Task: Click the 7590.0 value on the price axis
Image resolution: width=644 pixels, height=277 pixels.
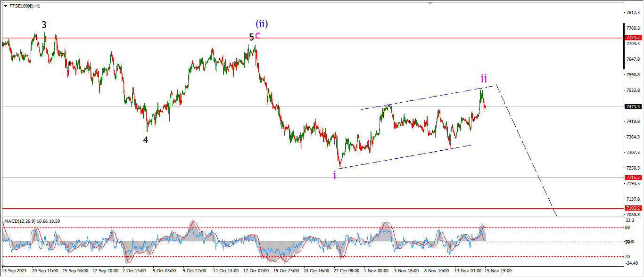Action: pyautogui.click(x=632, y=75)
